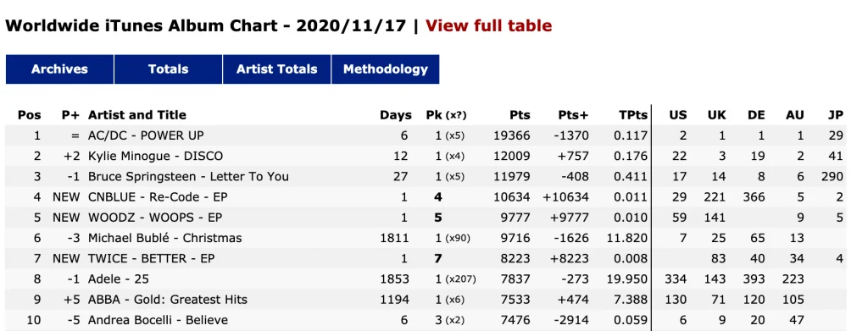Open the Methodology tab

(386, 69)
